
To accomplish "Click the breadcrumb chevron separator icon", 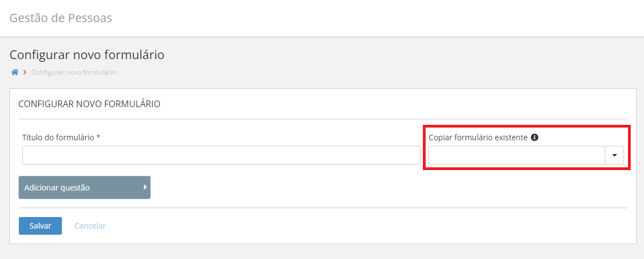I will (x=25, y=72).
